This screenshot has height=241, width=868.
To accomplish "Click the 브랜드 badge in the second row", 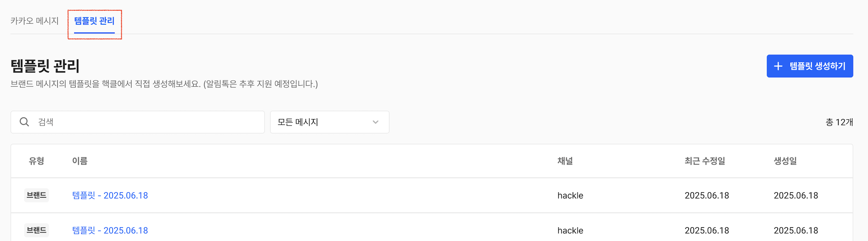I will (x=36, y=231).
